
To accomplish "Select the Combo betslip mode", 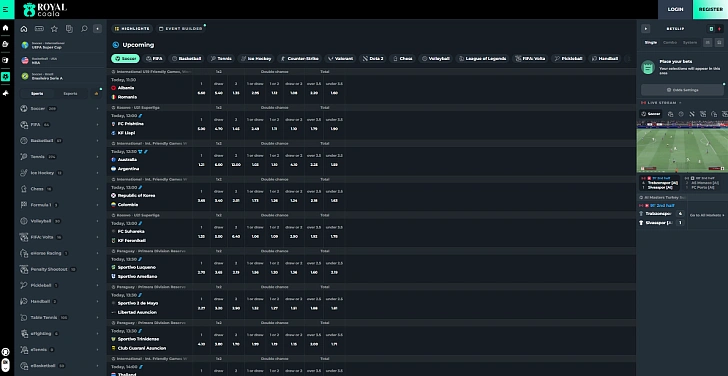I will click(670, 42).
